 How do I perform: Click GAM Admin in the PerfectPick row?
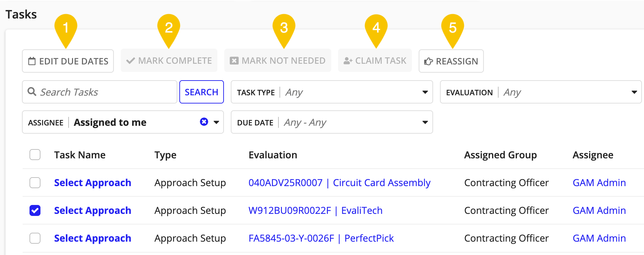(599, 238)
